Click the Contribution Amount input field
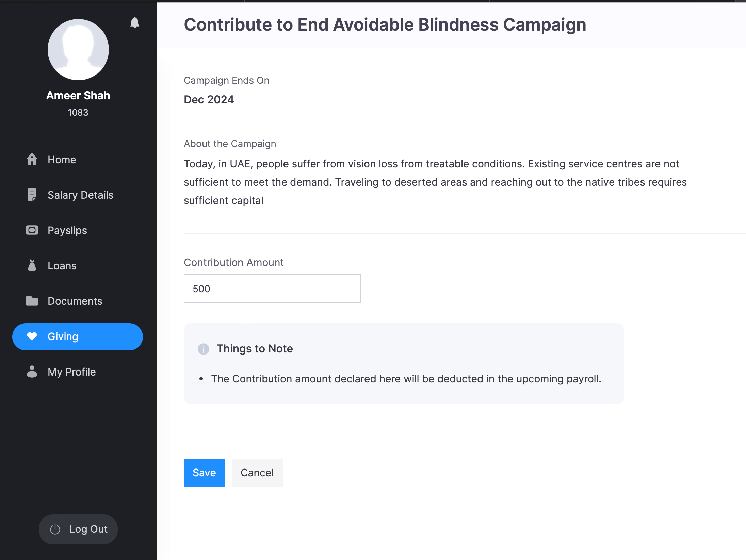 pos(272,289)
